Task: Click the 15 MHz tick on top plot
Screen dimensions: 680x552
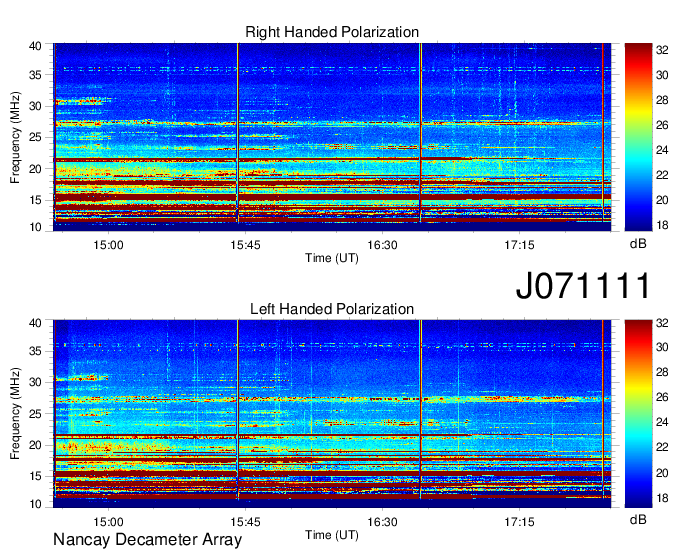Action: pos(36,200)
